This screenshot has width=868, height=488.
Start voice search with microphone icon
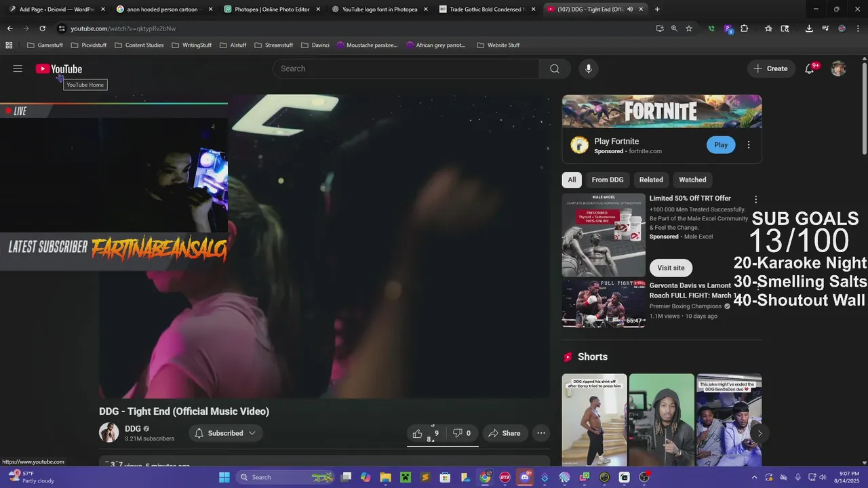(589, 68)
